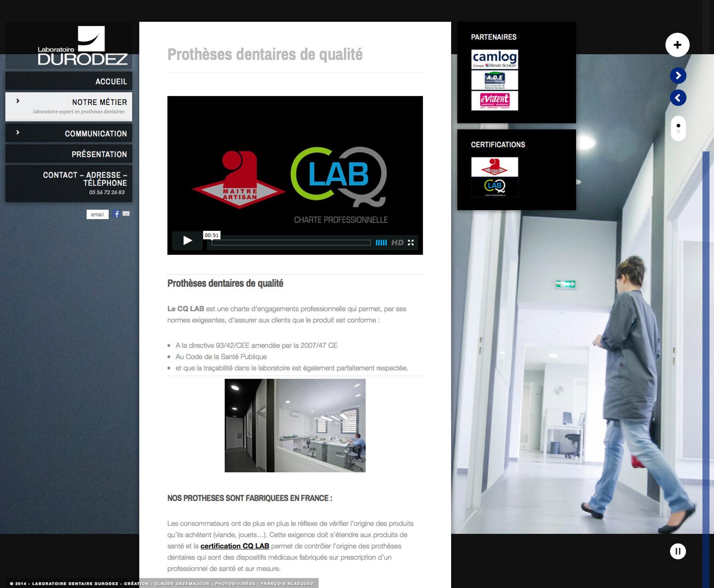Open the laboratory photo thumbnail
714x588 pixels.
click(x=295, y=425)
